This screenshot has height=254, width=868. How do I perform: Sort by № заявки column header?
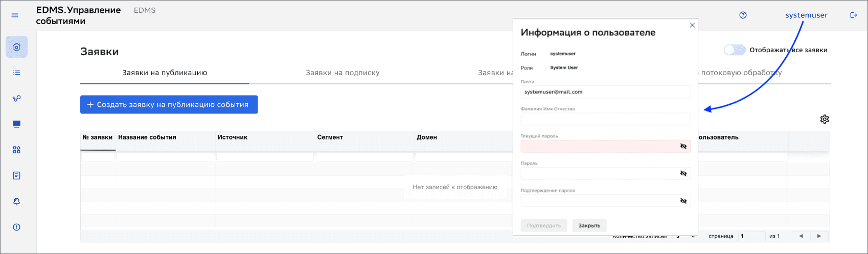98,137
